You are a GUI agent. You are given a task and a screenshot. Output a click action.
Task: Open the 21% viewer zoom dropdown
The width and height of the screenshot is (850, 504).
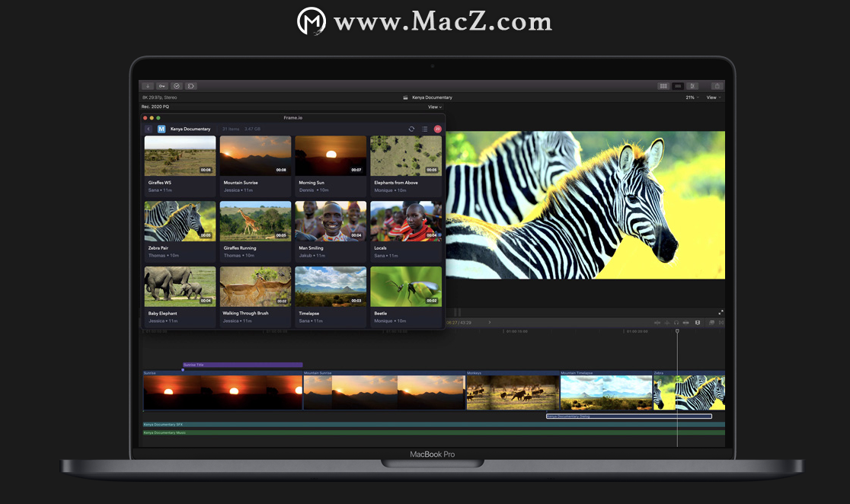tap(692, 97)
